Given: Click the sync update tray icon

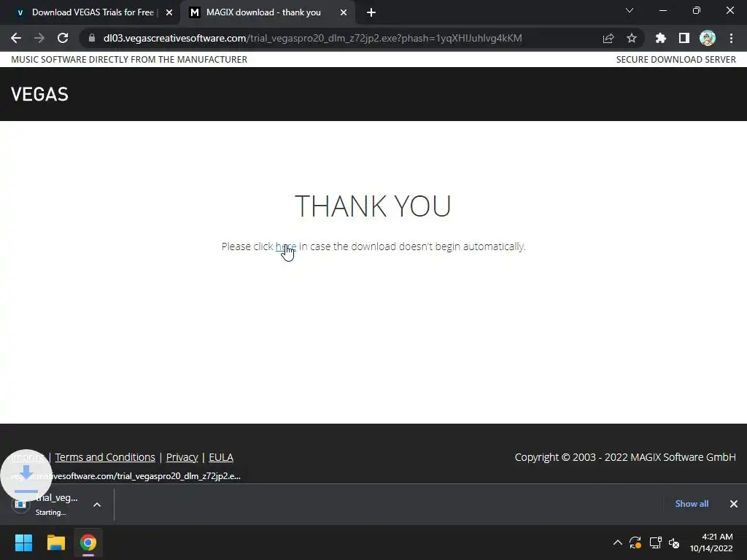Looking at the screenshot, I should 635,542.
